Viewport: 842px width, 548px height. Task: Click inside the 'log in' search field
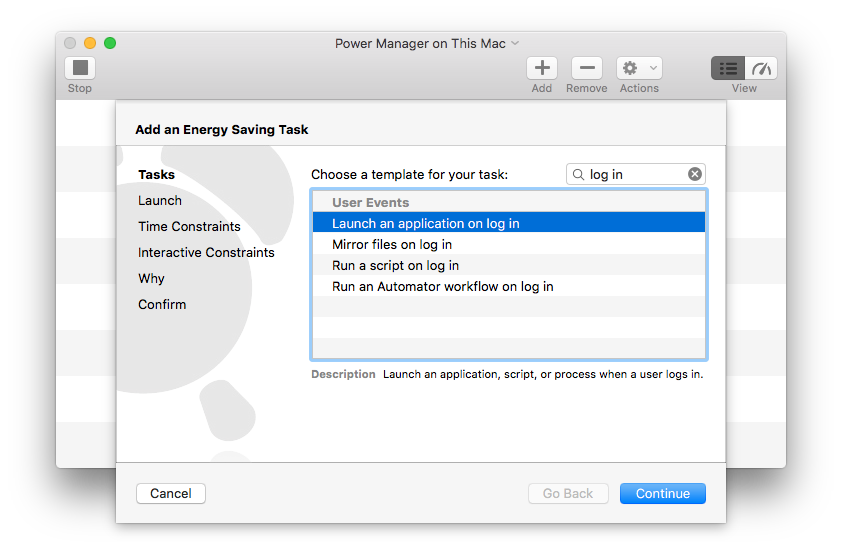[x=636, y=174]
